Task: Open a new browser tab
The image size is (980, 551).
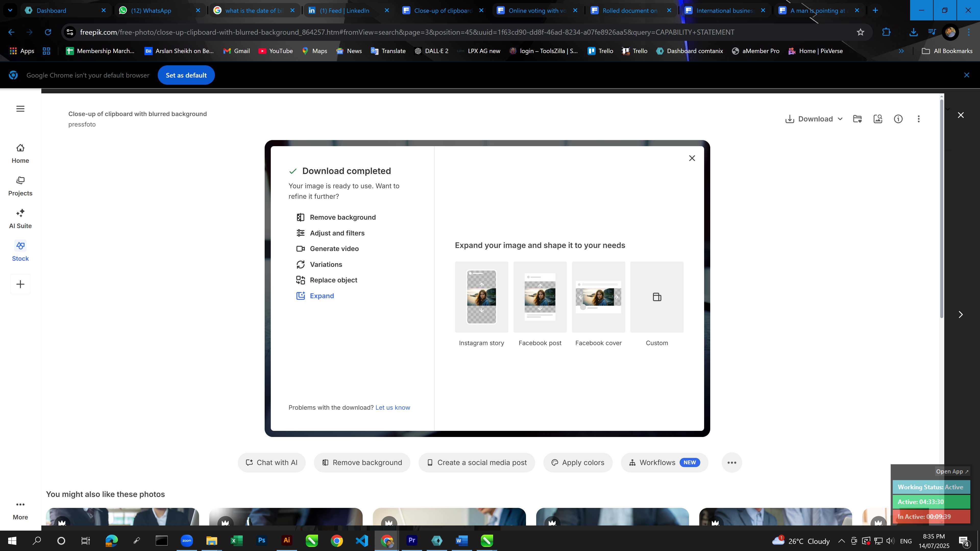Action: pyautogui.click(x=875, y=11)
